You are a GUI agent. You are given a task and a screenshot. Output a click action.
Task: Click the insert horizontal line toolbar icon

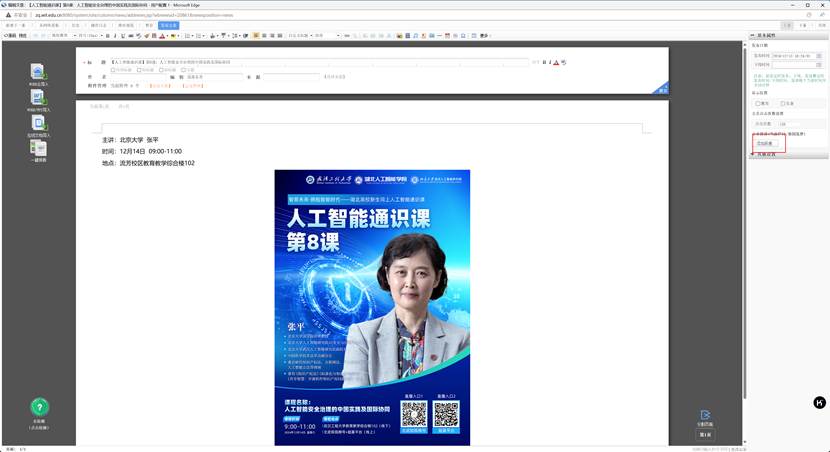click(x=439, y=35)
